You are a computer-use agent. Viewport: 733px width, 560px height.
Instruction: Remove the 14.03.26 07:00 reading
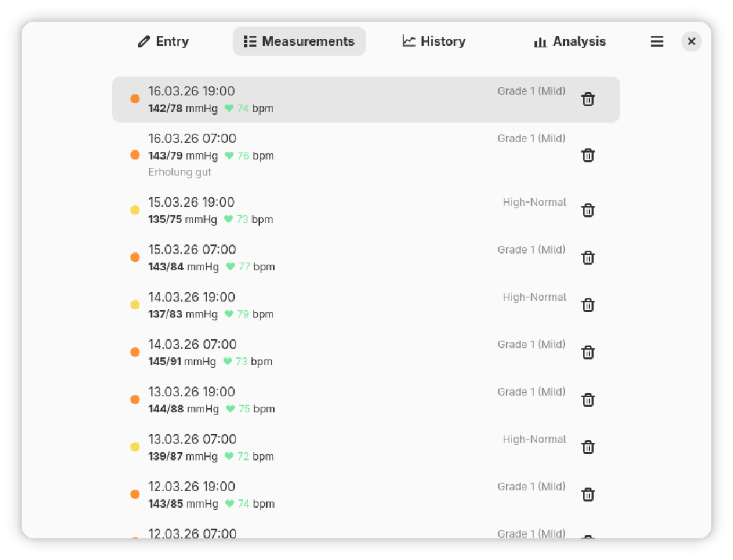point(588,352)
